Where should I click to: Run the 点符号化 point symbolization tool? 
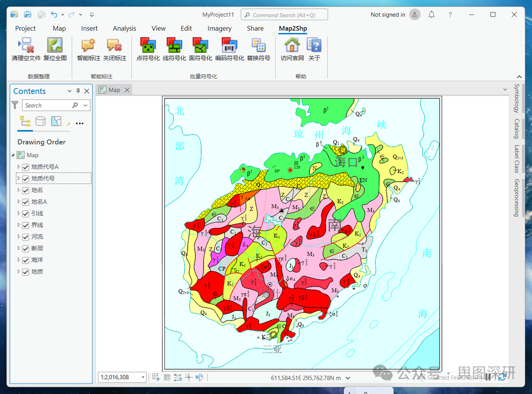click(x=148, y=46)
